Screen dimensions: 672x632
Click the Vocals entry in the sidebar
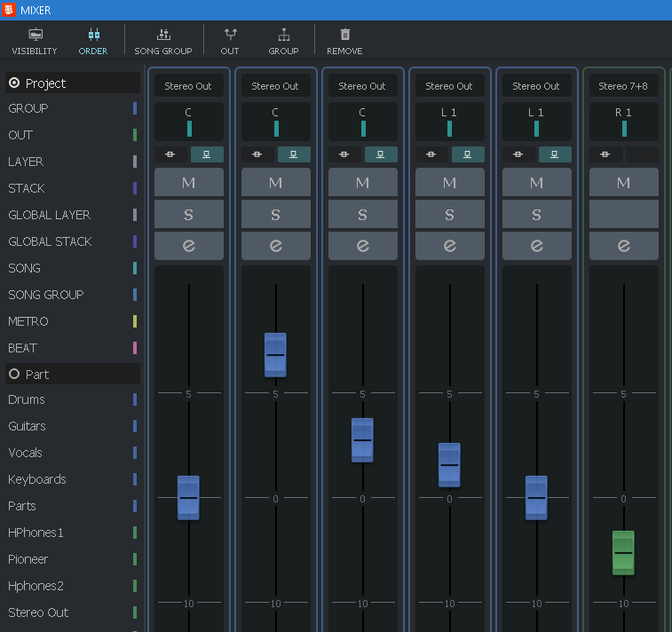[x=25, y=453]
